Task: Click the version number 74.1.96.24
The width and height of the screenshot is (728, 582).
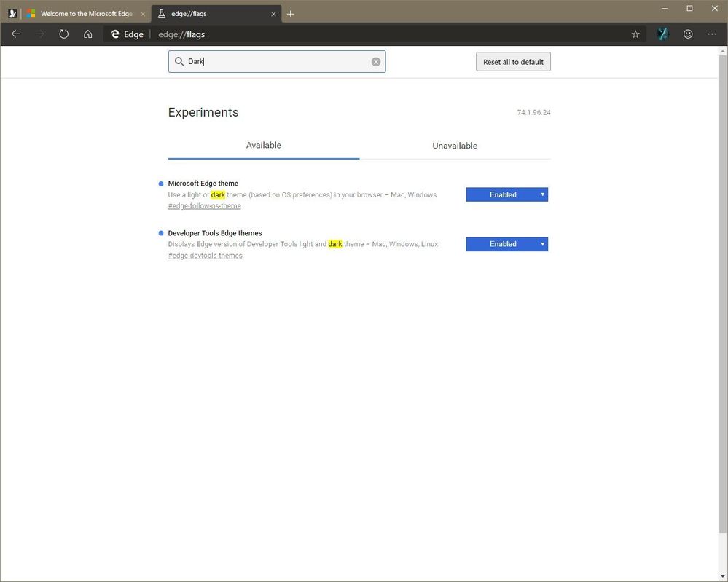Action: [533, 112]
